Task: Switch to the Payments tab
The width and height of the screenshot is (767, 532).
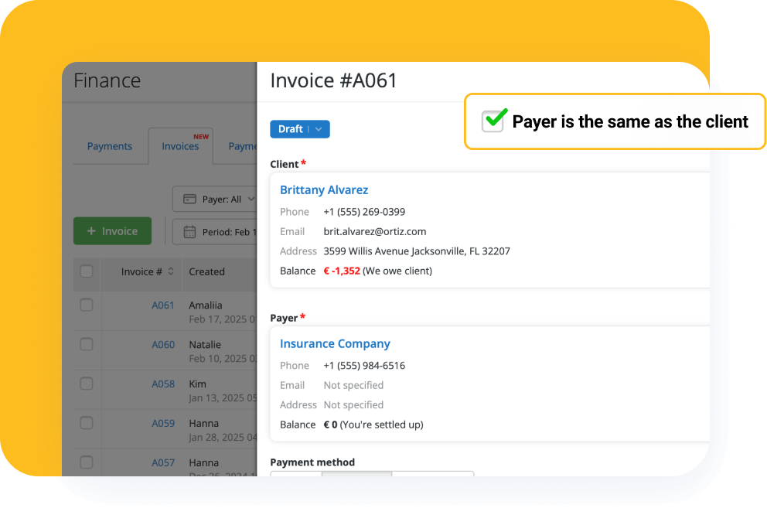Action: 109,146
